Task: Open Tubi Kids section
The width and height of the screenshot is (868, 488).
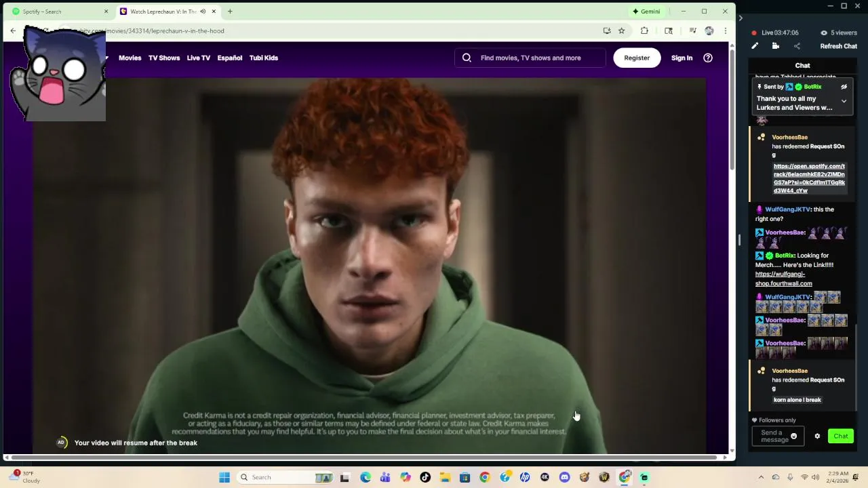Action: click(264, 58)
